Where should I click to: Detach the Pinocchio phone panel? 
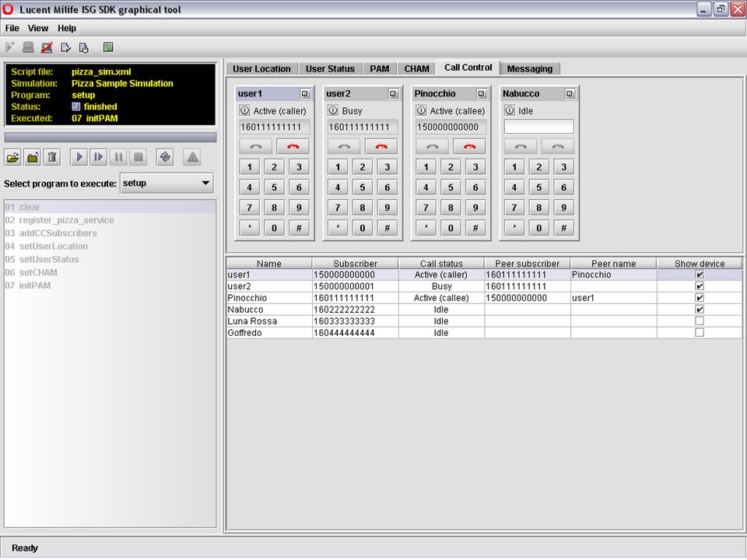(x=482, y=94)
